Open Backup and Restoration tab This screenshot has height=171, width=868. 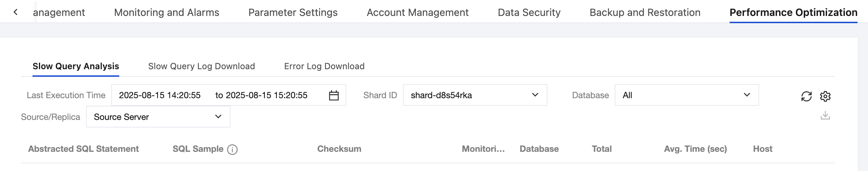(645, 12)
